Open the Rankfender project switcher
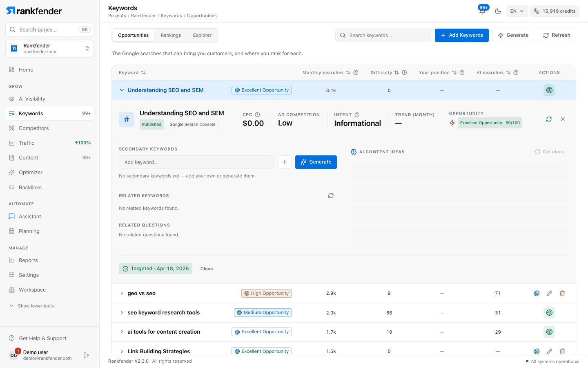Image resolution: width=588 pixels, height=368 pixels. (49, 49)
